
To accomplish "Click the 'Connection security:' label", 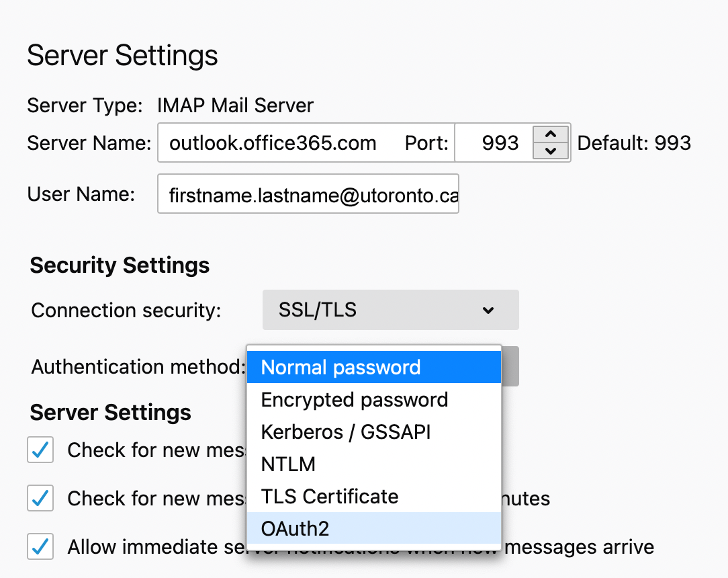I will 126,311.
